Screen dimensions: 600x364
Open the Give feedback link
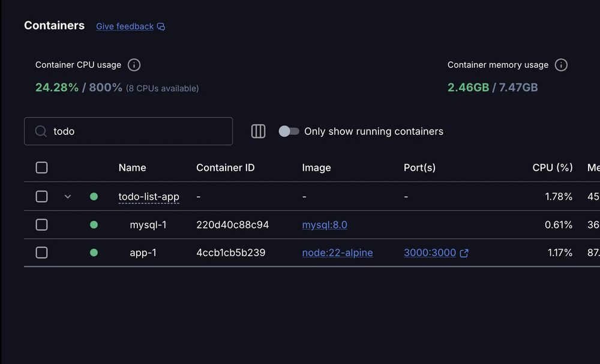click(x=125, y=26)
